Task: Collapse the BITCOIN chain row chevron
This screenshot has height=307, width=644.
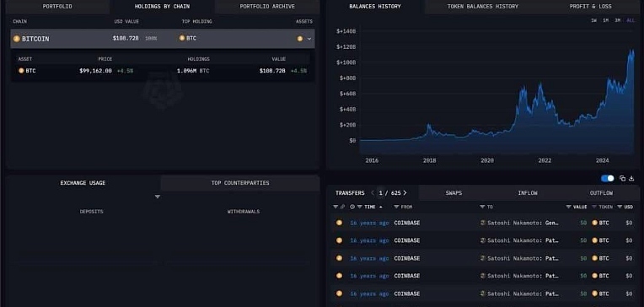Action: 309,39
